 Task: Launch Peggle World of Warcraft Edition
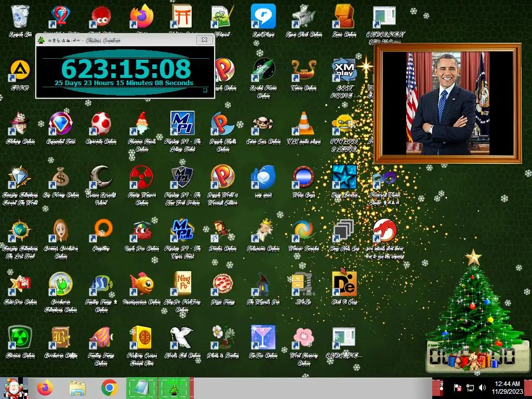222,177
